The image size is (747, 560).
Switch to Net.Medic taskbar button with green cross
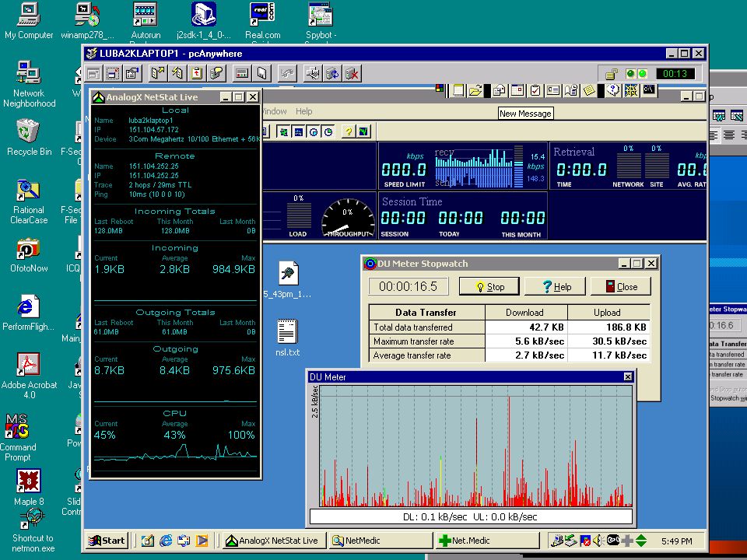pos(488,541)
